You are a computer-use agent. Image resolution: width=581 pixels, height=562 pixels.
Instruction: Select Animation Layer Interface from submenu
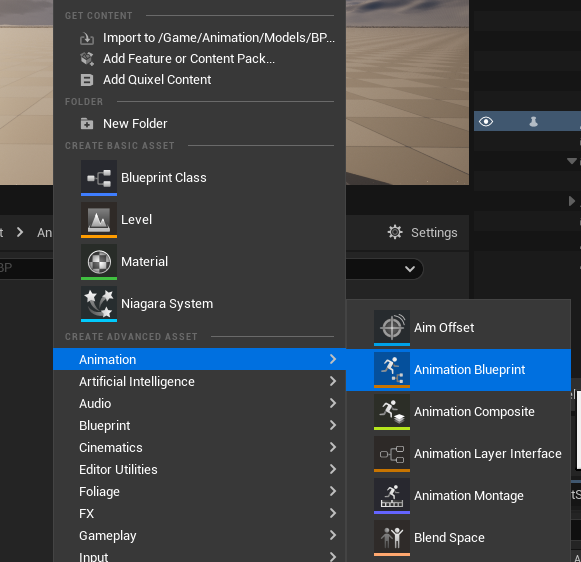pyautogui.click(x=458, y=453)
